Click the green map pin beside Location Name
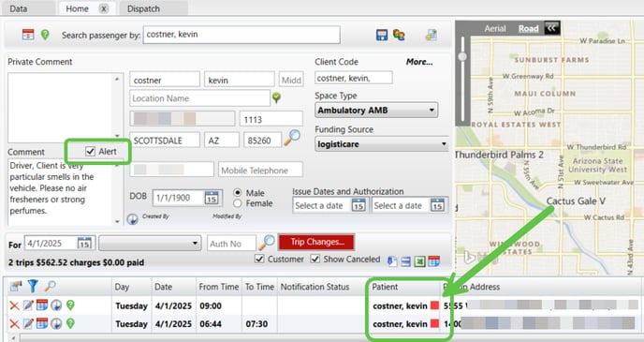 click(x=276, y=97)
